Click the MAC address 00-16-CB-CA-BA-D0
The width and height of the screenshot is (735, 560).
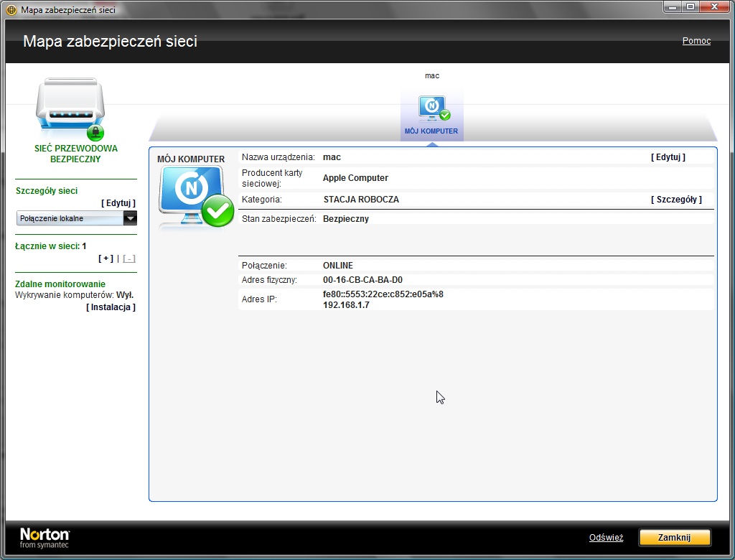[x=362, y=280]
